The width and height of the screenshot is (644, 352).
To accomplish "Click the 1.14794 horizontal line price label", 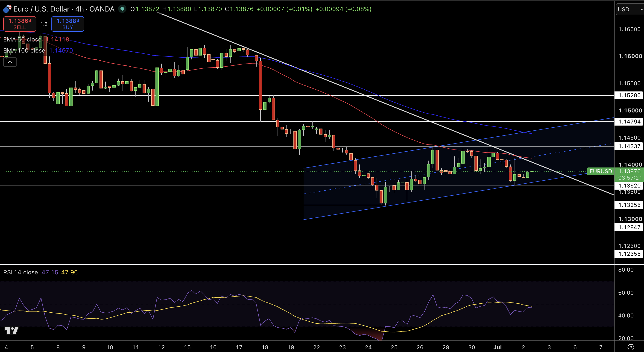I will 629,121.
